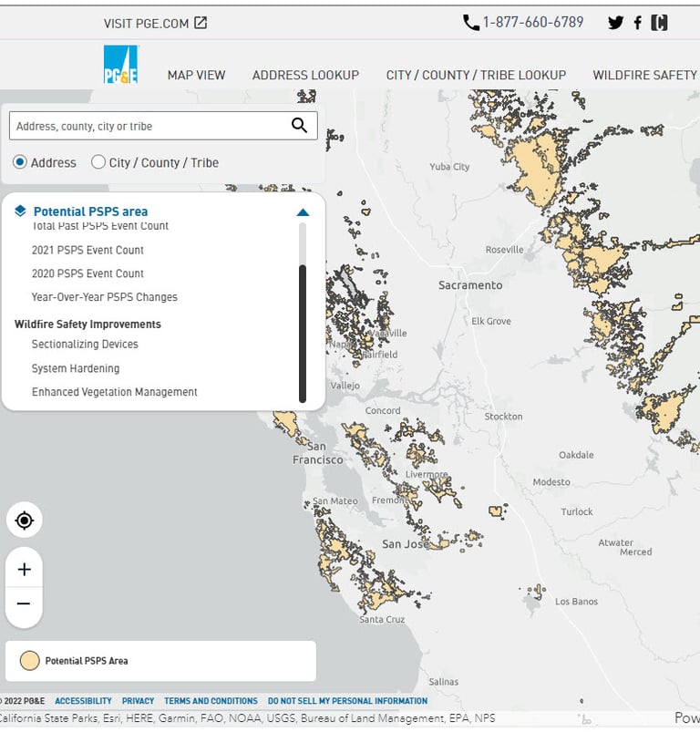Click the external link icon beside VISIT PGE.COM
The width and height of the screenshot is (700, 732).
(x=201, y=23)
